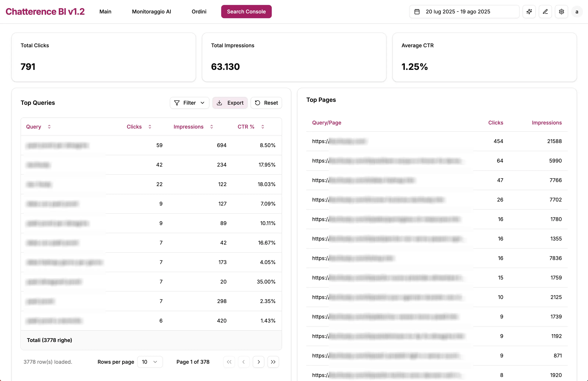Click the user avatar circle labeled a
Image resolution: width=588 pixels, height=381 pixels.
577,11
